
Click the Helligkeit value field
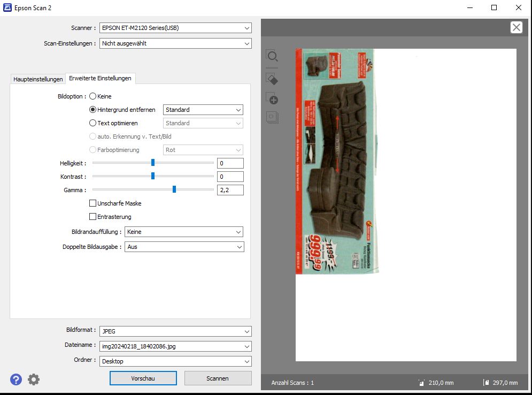click(230, 163)
